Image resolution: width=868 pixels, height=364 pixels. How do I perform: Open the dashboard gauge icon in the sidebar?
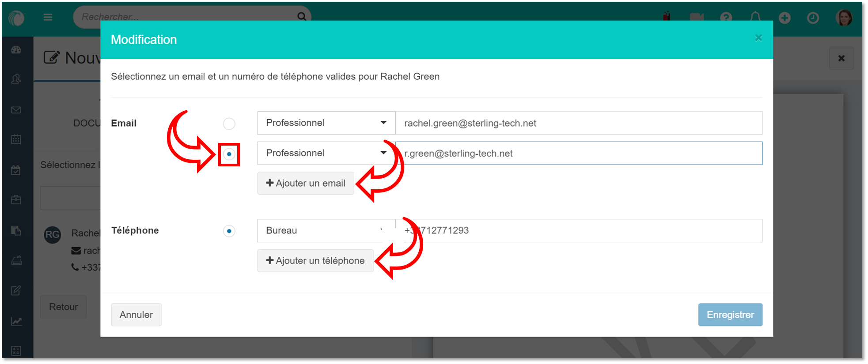coord(16,50)
